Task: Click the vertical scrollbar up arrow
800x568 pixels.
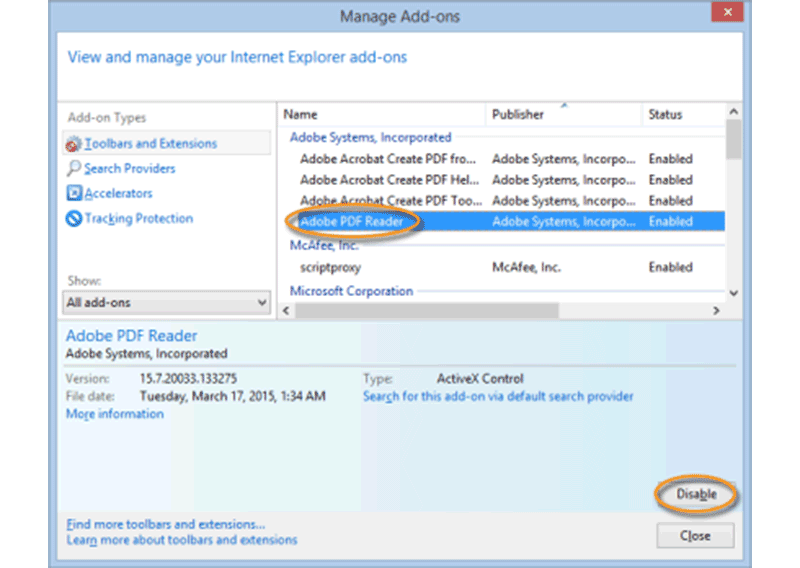Action: [x=734, y=111]
